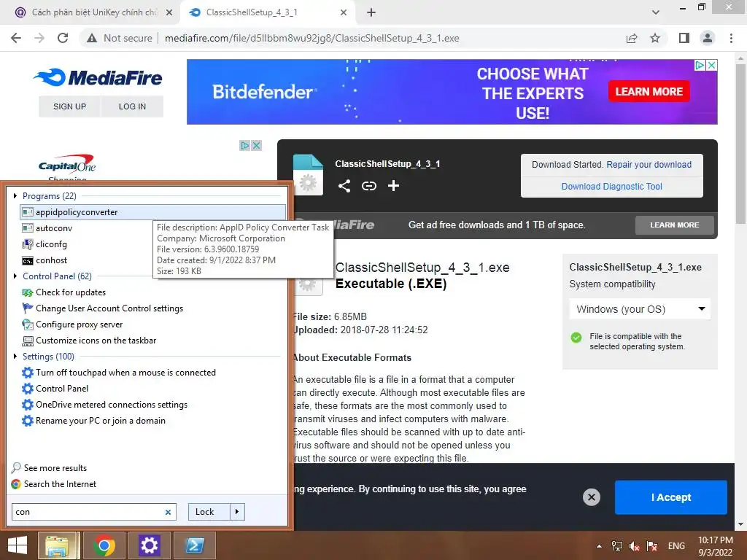
Task: Click LEARN MORE on Bitdefender ad
Action: [x=649, y=91]
